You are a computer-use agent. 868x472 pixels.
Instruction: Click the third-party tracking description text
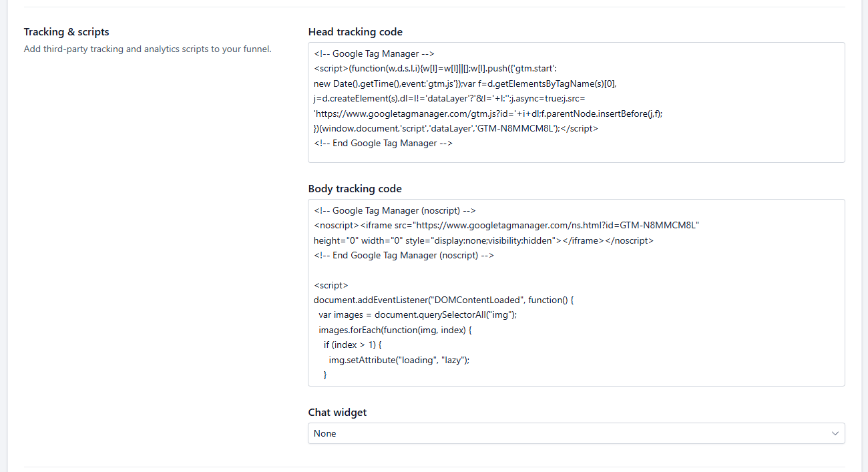point(148,49)
